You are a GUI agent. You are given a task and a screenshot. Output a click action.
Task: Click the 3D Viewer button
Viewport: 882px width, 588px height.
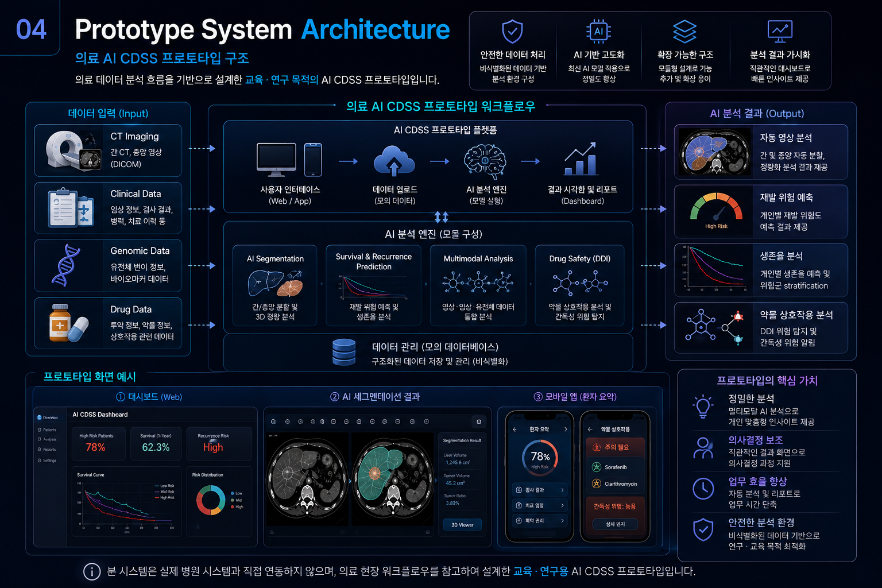click(x=462, y=525)
